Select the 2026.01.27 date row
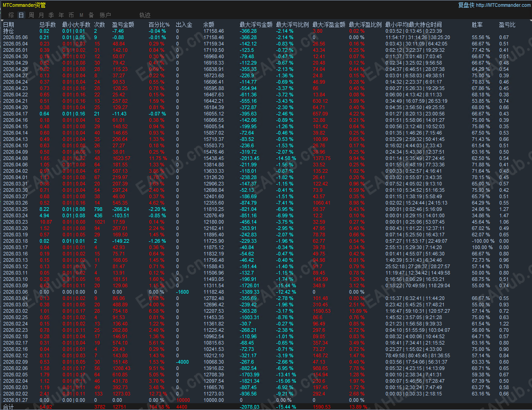The width and height of the screenshot is (532, 410). 15,400
